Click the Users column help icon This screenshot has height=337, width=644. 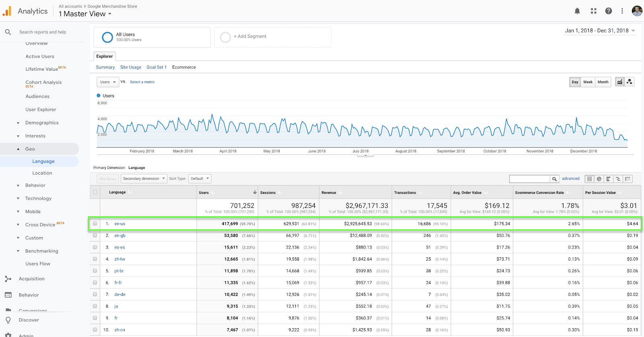(x=213, y=193)
